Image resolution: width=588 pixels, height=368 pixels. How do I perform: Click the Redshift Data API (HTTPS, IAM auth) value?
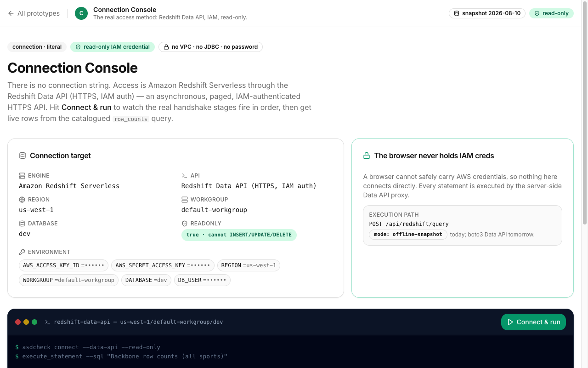coord(249,186)
